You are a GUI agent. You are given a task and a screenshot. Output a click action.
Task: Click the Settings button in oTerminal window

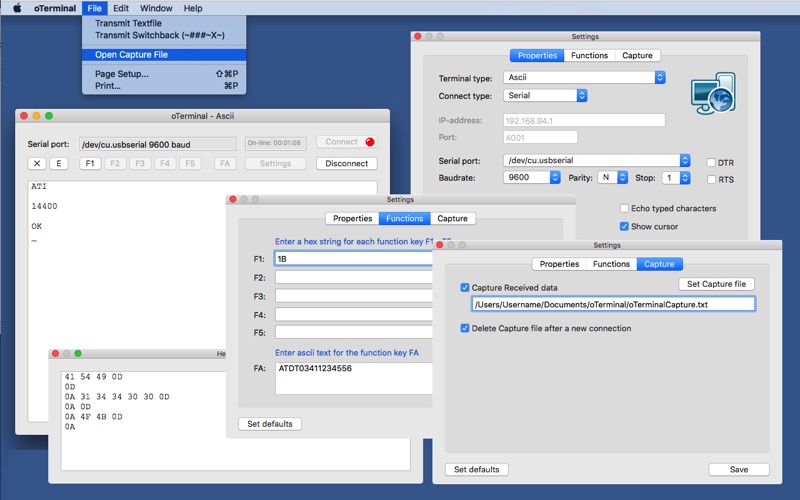[x=276, y=163]
